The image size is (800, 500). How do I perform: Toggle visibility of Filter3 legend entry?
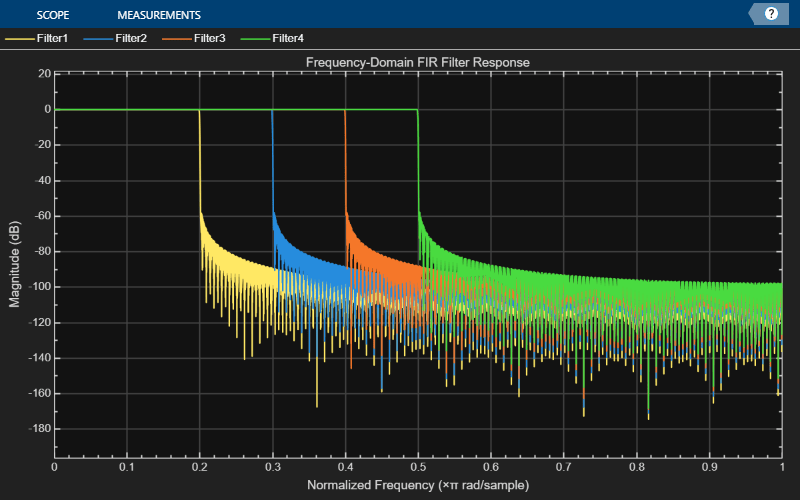[193, 38]
